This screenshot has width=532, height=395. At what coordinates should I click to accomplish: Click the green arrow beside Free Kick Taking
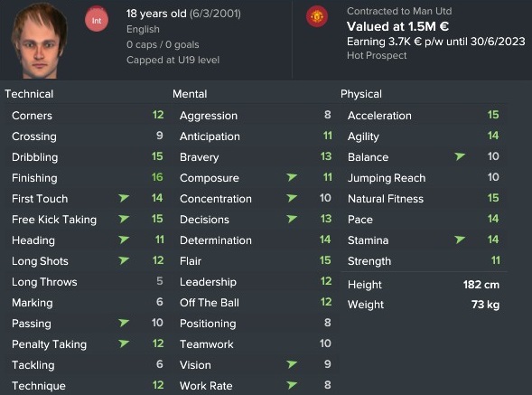click(124, 219)
